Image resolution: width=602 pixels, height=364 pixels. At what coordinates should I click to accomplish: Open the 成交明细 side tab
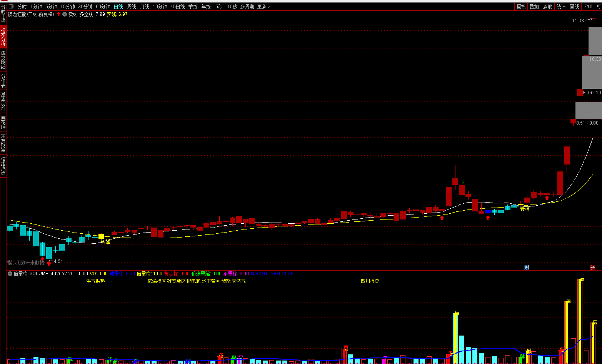click(x=3, y=60)
